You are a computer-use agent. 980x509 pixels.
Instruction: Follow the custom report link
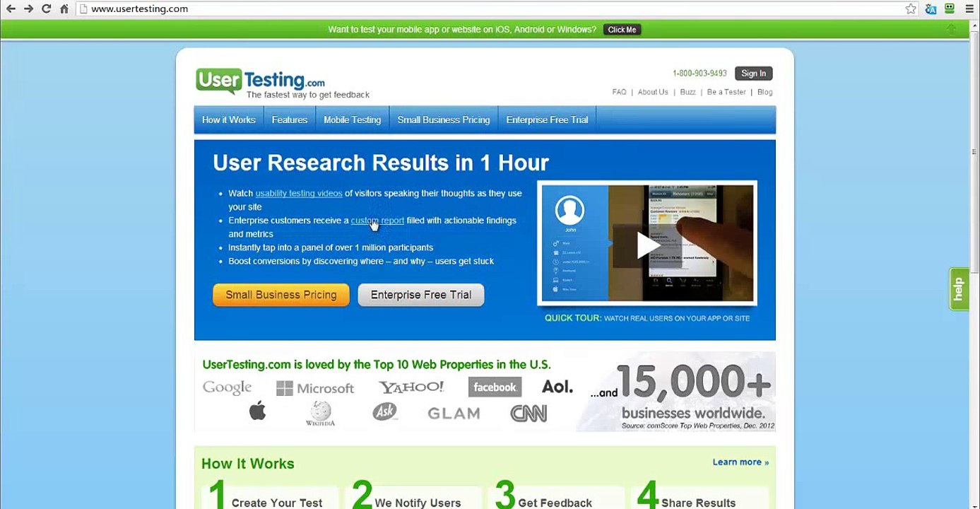[377, 221]
